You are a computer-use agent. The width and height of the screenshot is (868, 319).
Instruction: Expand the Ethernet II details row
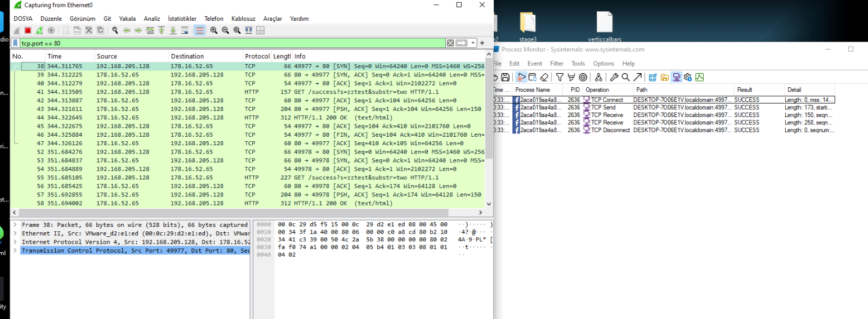pos(15,233)
